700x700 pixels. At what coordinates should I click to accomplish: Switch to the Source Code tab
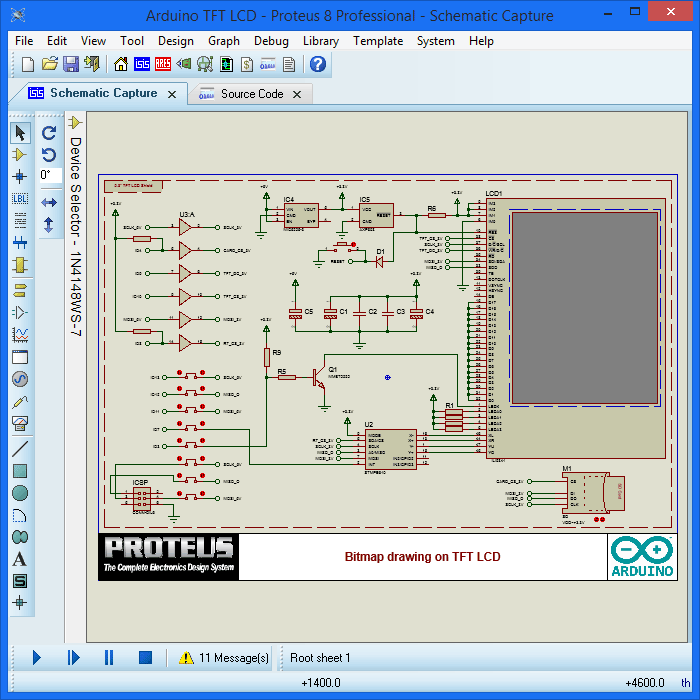coord(251,94)
